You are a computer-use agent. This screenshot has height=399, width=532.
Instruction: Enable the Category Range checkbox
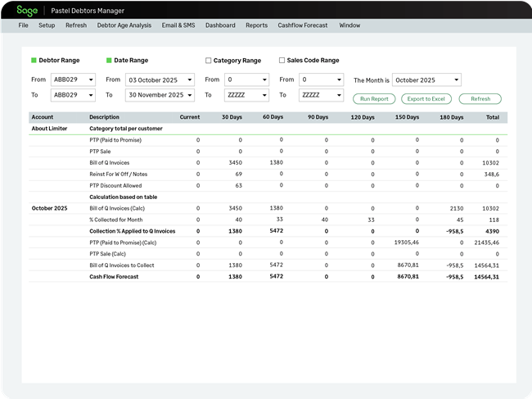209,61
